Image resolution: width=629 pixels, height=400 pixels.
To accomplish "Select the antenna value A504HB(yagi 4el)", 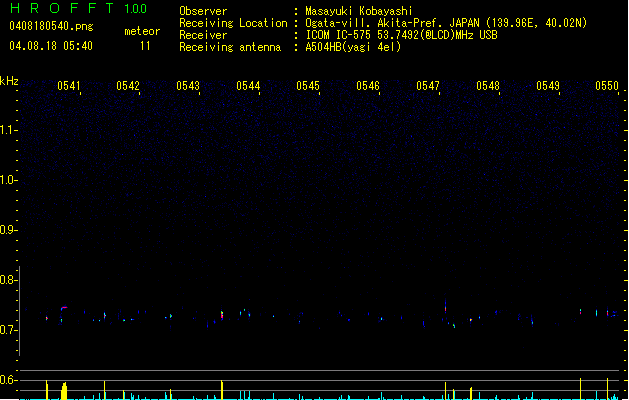I will click(353, 47).
